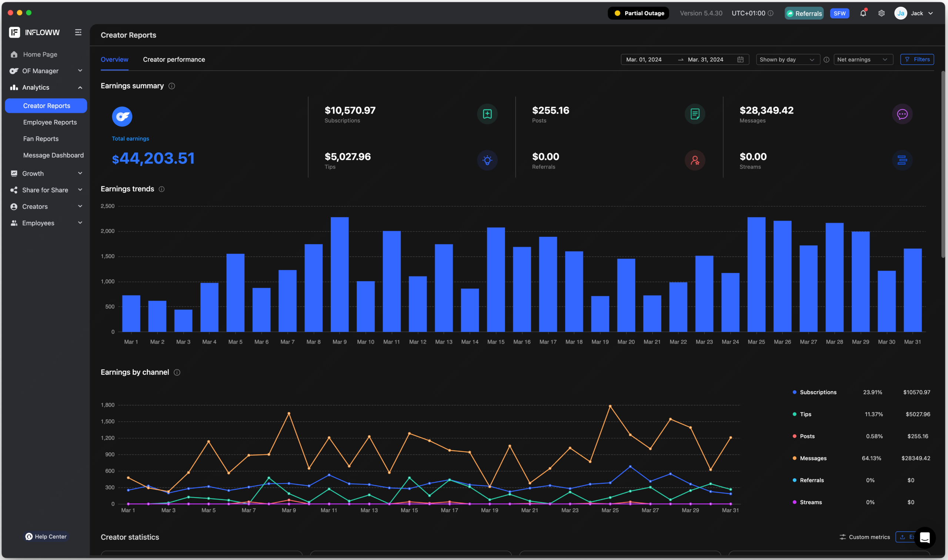948x560 pixels.
Task: Open the chat support bubble widget
Action: click(924, 537)
